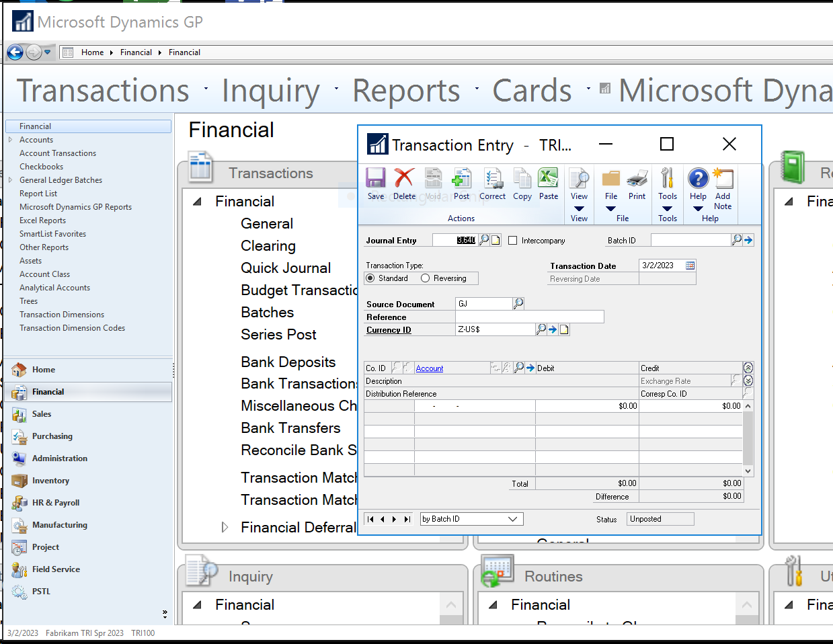The width and height of the screenshot is (833, 644).
Task: Click the Correct journal entry icon
Action: 492,184
